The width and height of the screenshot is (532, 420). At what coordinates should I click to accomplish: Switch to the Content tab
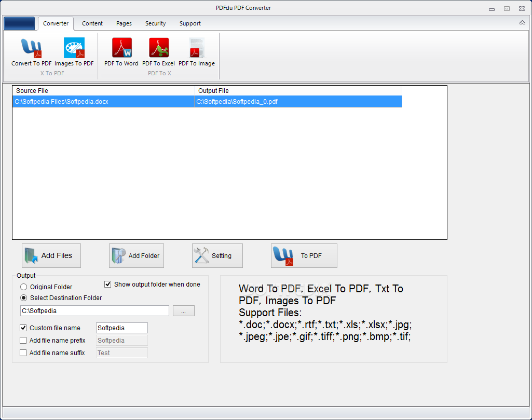coord(92,23)
